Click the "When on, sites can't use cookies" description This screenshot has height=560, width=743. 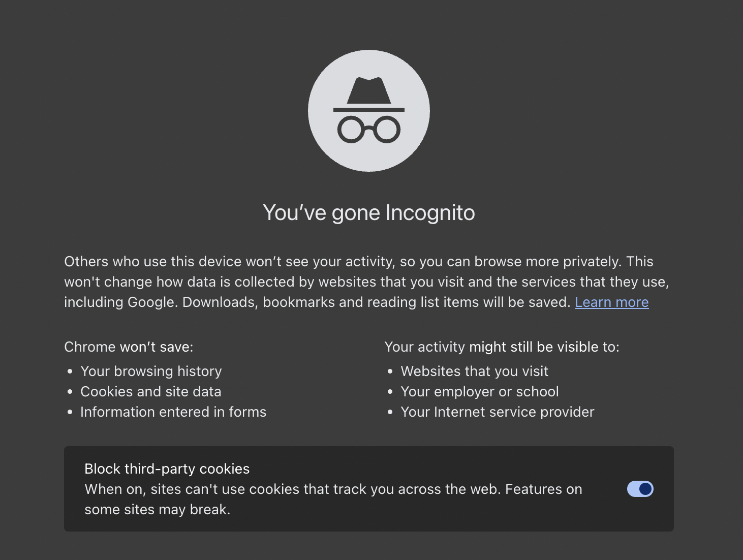[333, 489]
